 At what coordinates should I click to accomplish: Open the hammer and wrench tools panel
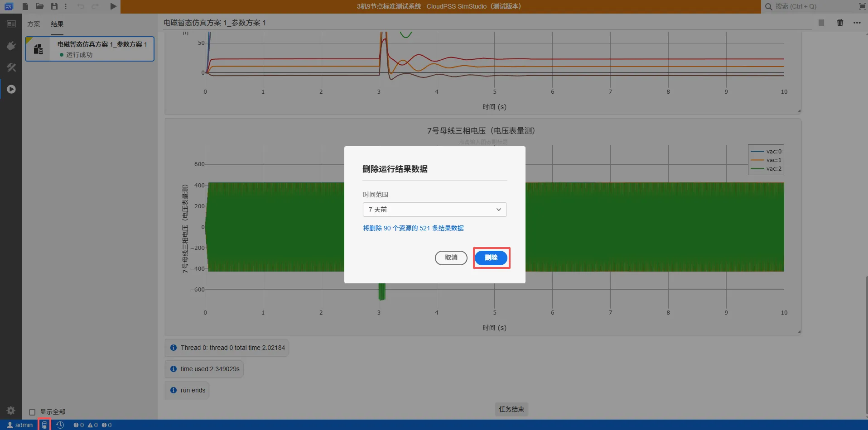coord(11,67)
